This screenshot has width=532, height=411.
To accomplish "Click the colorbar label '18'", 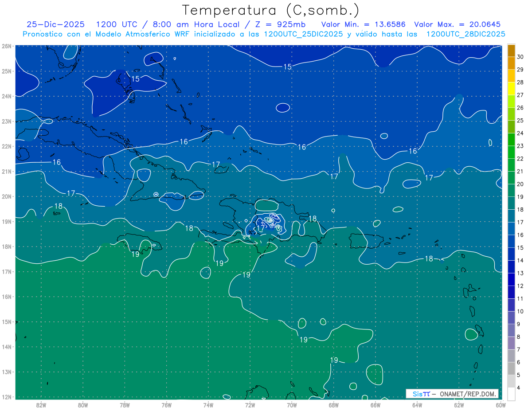I will pos(520,209).
